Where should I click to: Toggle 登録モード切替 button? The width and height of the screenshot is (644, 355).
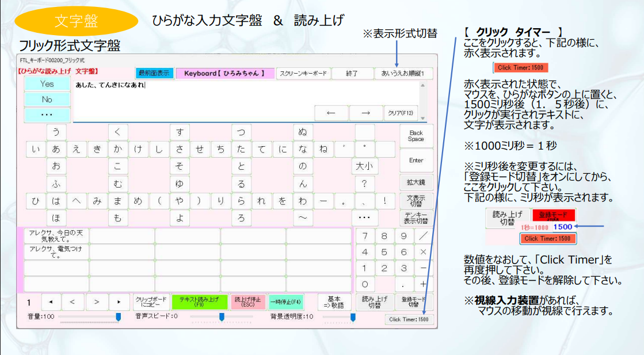click(x=414, y=302)
